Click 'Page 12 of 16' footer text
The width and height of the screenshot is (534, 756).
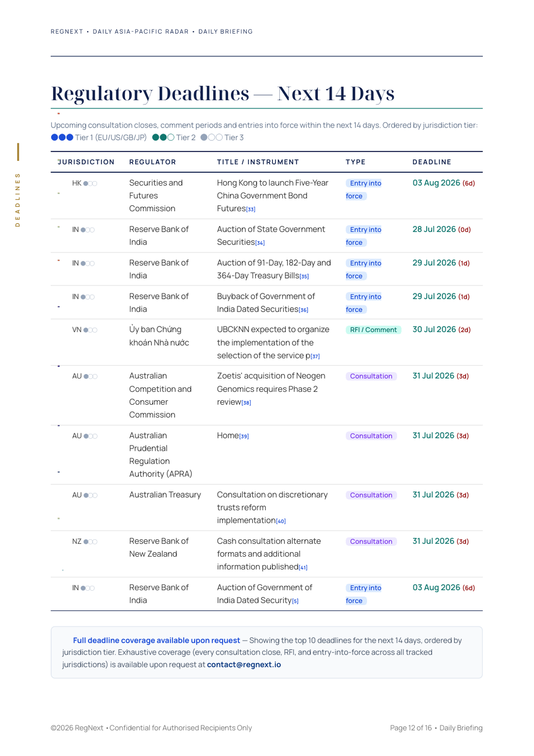[x=410, y=728]
